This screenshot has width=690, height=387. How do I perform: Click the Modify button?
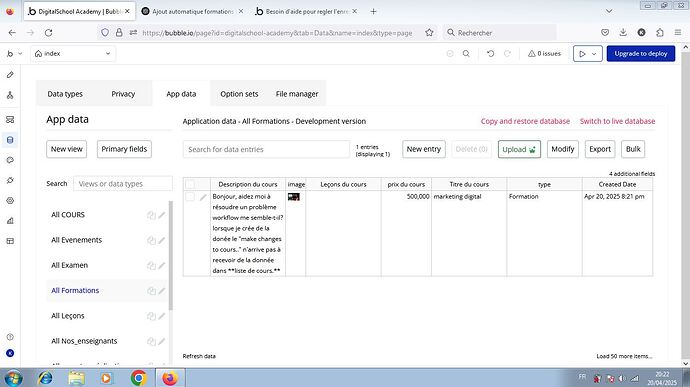coord(563,149)
